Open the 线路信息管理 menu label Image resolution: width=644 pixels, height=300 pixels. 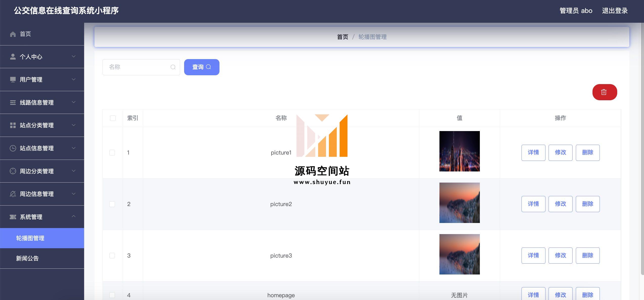[37, 103]
